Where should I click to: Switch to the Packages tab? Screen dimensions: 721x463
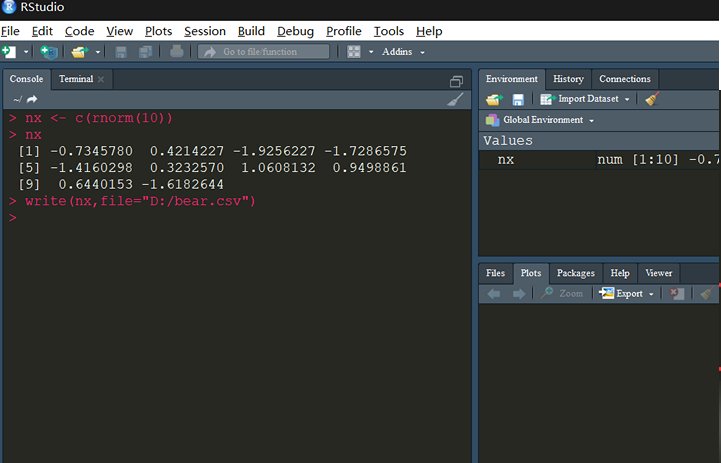point(576,273)
